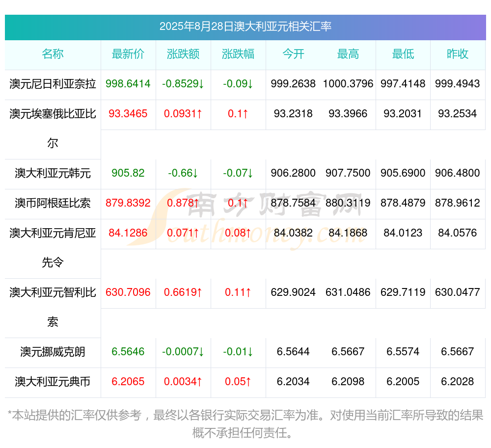Select the row name 澳大利亚元典币

[53, 382]
